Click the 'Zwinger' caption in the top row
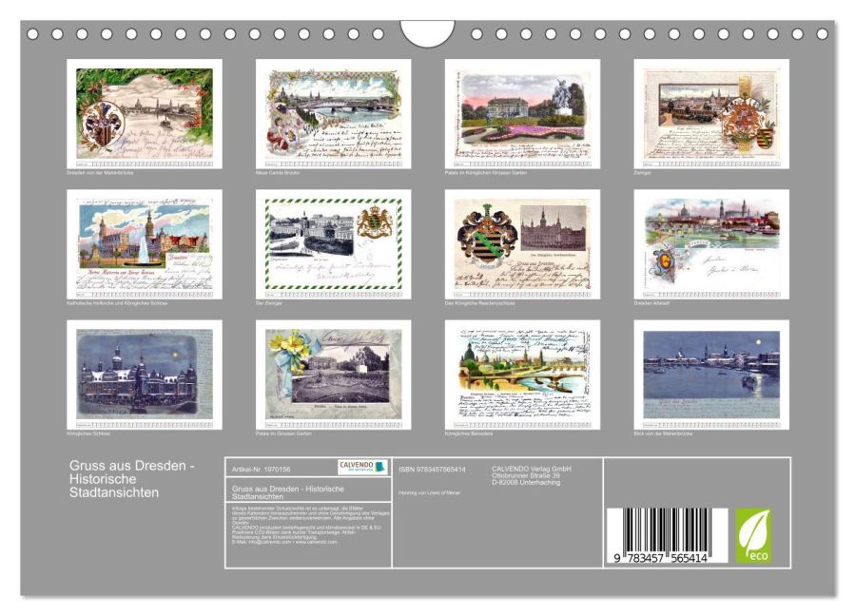Viewport: 855px width, 616px height. [x=643, y=173]
